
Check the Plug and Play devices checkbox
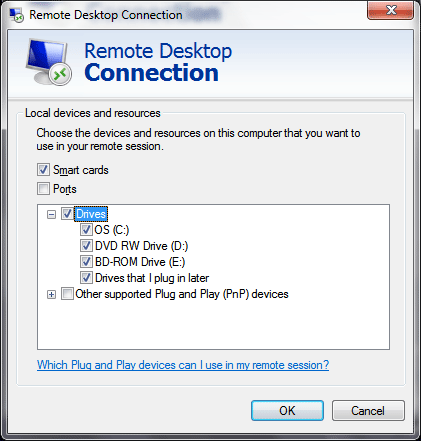click(x=67, y=294)
